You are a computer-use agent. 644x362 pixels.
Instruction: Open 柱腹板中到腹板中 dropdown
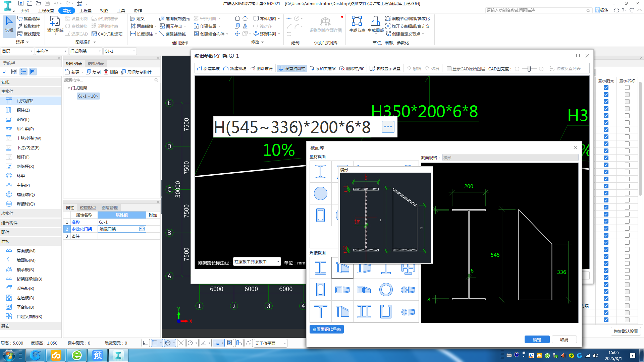[257, 262]
